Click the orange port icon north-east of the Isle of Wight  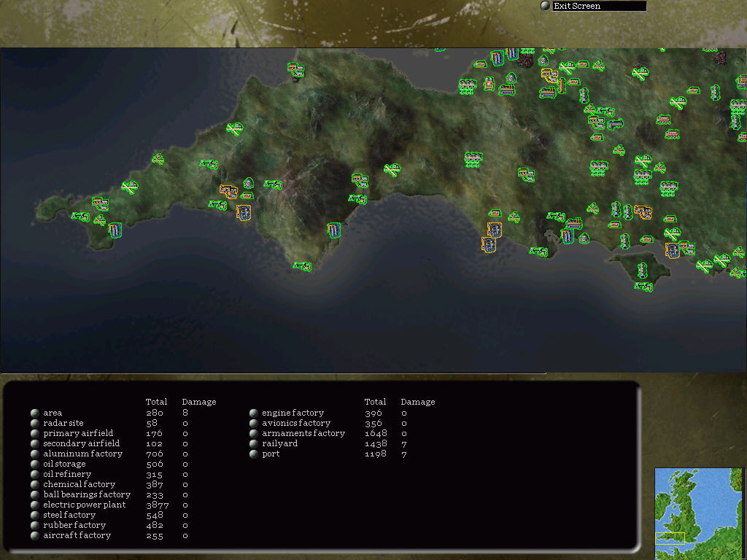tap(672, 251)
